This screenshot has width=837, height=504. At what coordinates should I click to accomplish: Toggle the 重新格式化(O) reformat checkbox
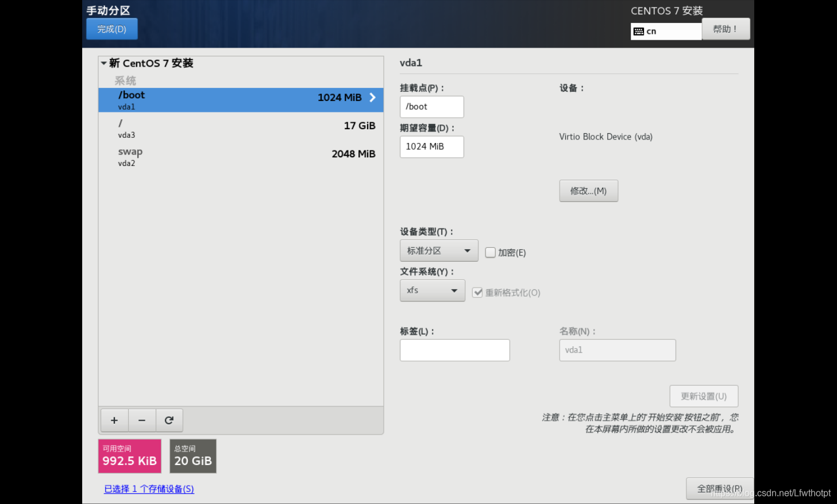[x=477, y=293]
